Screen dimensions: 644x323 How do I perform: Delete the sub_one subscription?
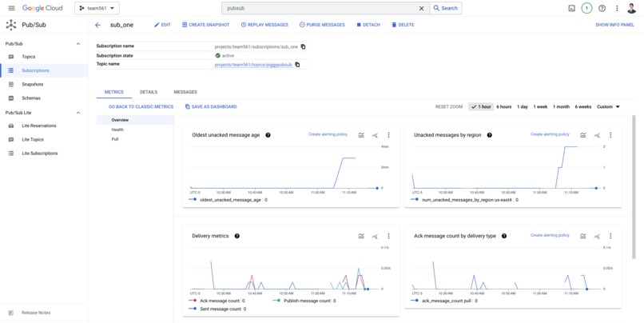tap(403, 25)
